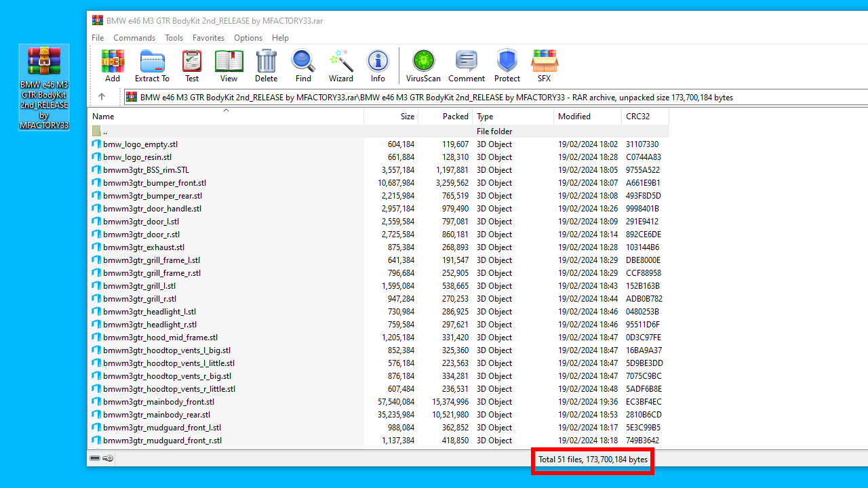Click the Add toolbar icon

pos(113,66)
